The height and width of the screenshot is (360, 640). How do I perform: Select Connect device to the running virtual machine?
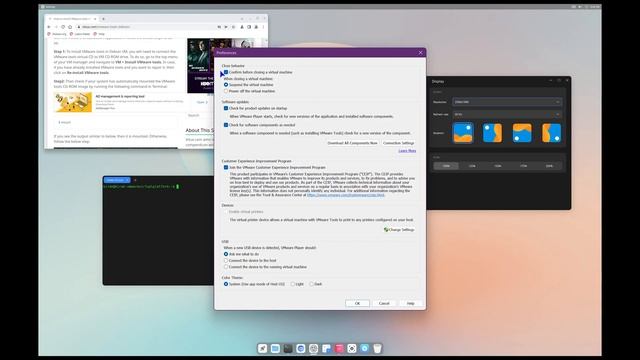pos(226,267)
